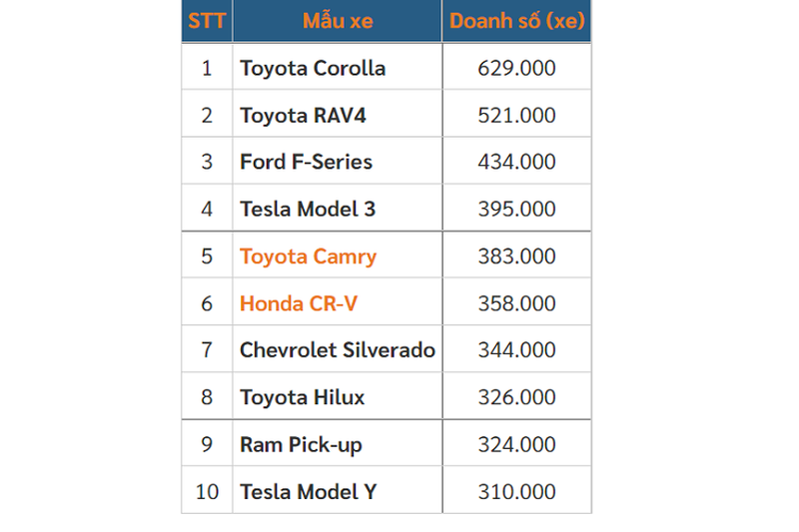Click the Ford F-Series cell
This screenshot has width=799, height=532.
click(x=306, y=162)
